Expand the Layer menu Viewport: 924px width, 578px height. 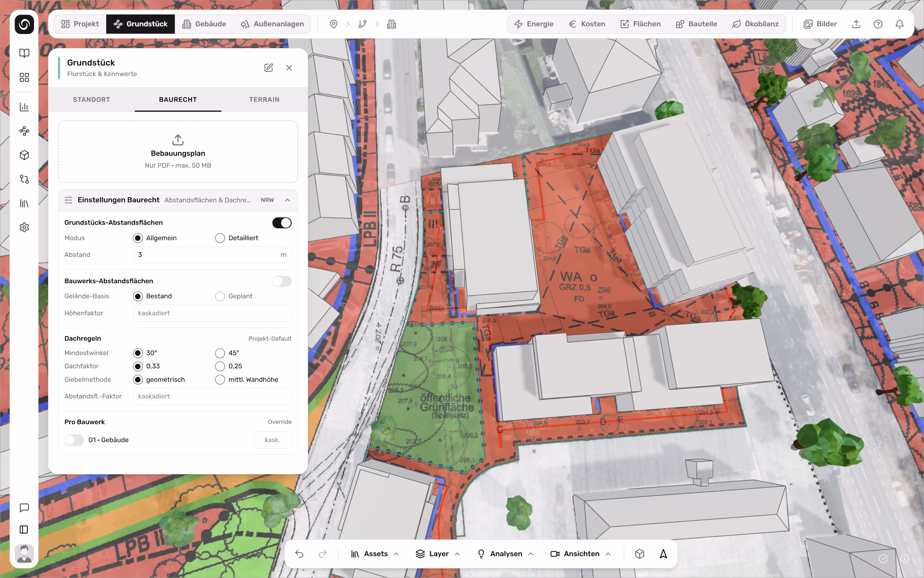click(x=438, y=554)
